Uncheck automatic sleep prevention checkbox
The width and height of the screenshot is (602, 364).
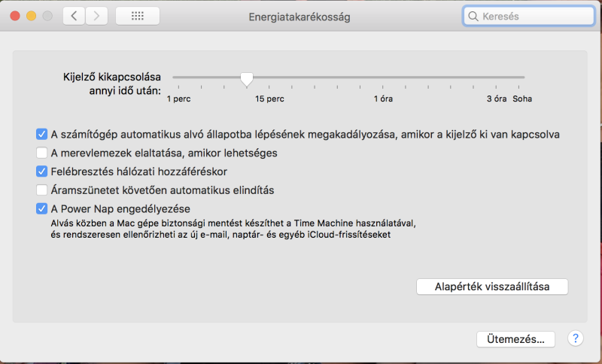point(41,135)
